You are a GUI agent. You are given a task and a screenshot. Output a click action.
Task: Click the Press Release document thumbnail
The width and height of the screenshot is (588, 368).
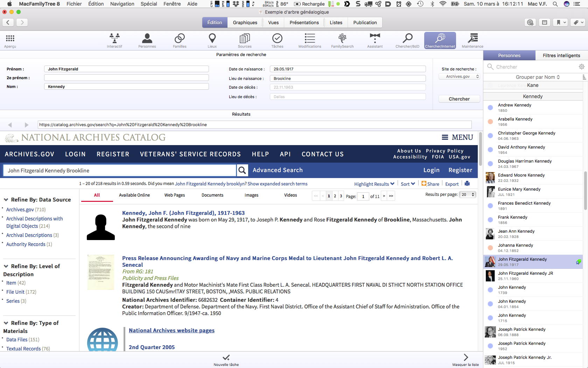point(101,272)
